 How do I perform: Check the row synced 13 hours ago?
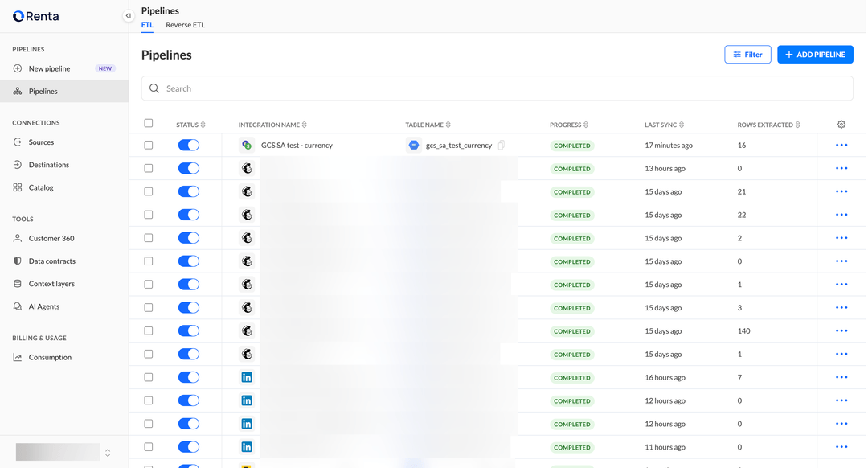point(149,168)
